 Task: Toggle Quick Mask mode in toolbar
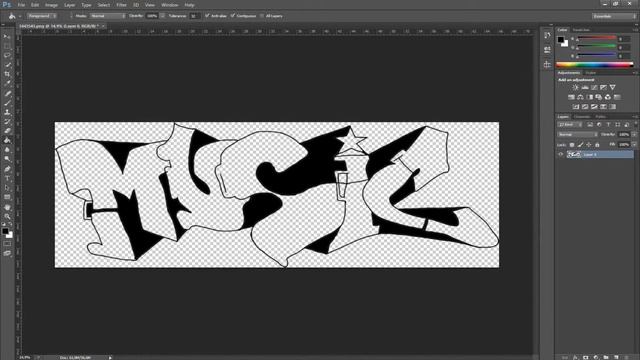pos(7,244)
